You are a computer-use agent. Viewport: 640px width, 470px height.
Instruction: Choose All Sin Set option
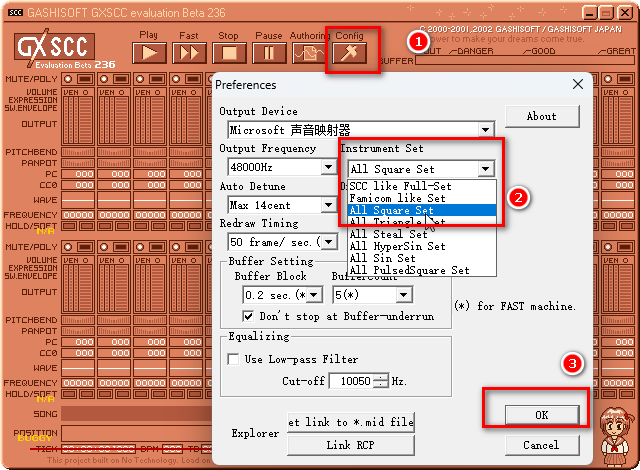(x=422, y=258)
